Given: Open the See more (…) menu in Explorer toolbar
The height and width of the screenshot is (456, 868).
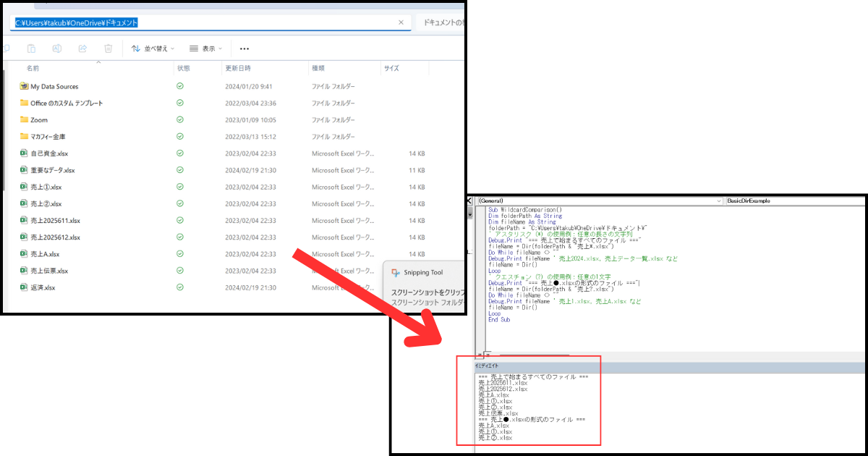Looking at the screenshot, I should pyautogui.click(x=244, y=49).
